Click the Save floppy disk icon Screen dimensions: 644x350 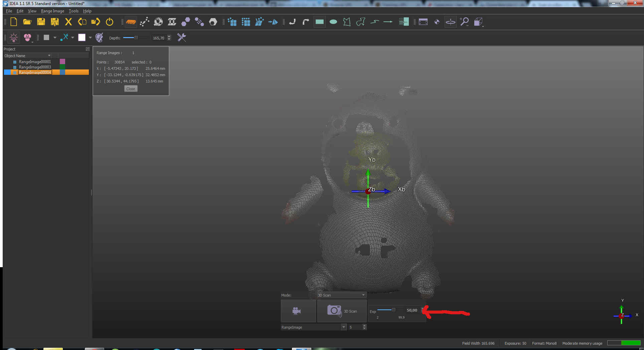pos(41,22)
